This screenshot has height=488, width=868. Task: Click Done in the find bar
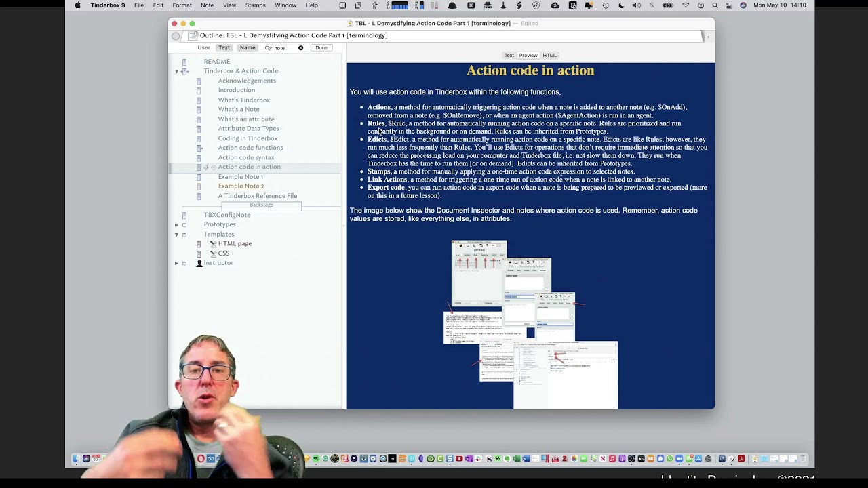click(321, 48)
